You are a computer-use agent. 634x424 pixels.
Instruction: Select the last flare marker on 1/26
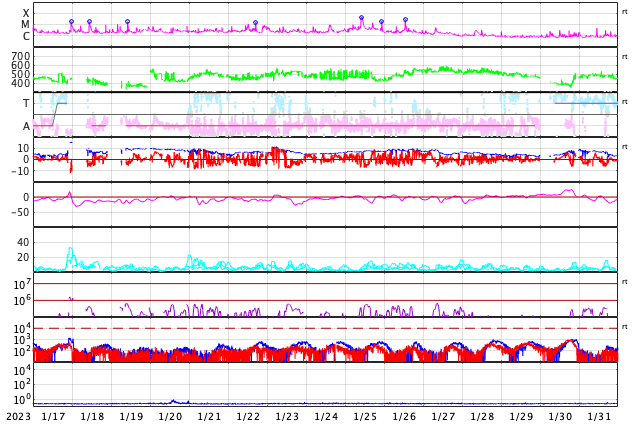(406, 19)
